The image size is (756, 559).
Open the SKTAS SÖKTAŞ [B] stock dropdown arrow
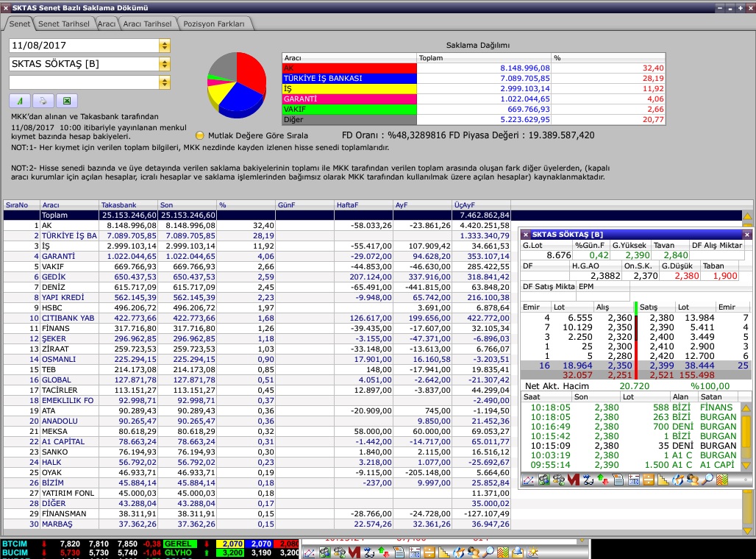tap(165, 64)
